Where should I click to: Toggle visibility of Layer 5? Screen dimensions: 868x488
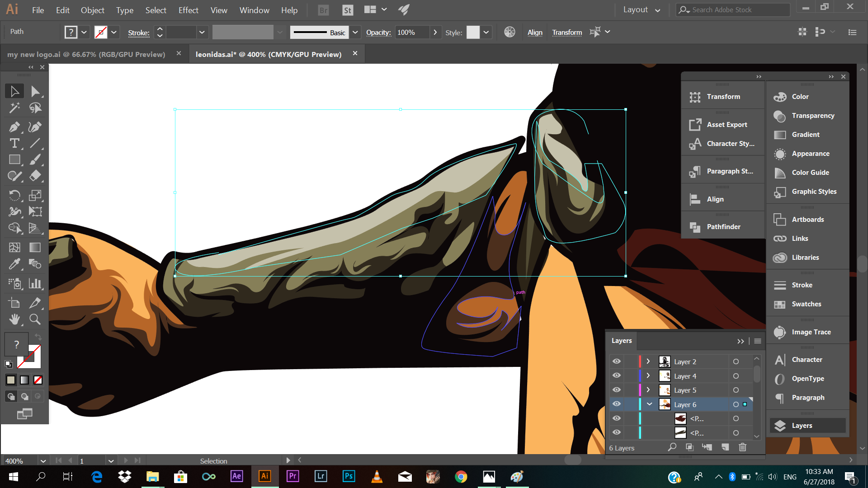617,390
